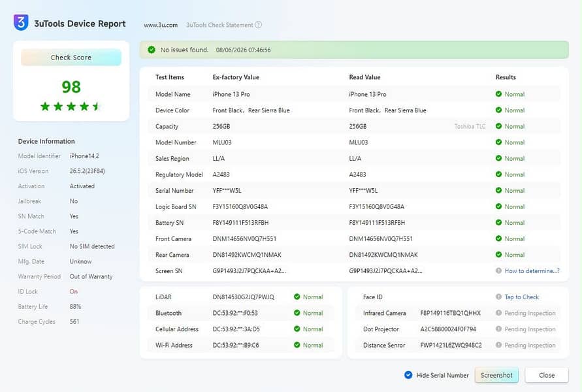The image size is (582, 392).
Task: Click the Dot Projector serial A2C58800024F0F794
Action: coord(448,329)
